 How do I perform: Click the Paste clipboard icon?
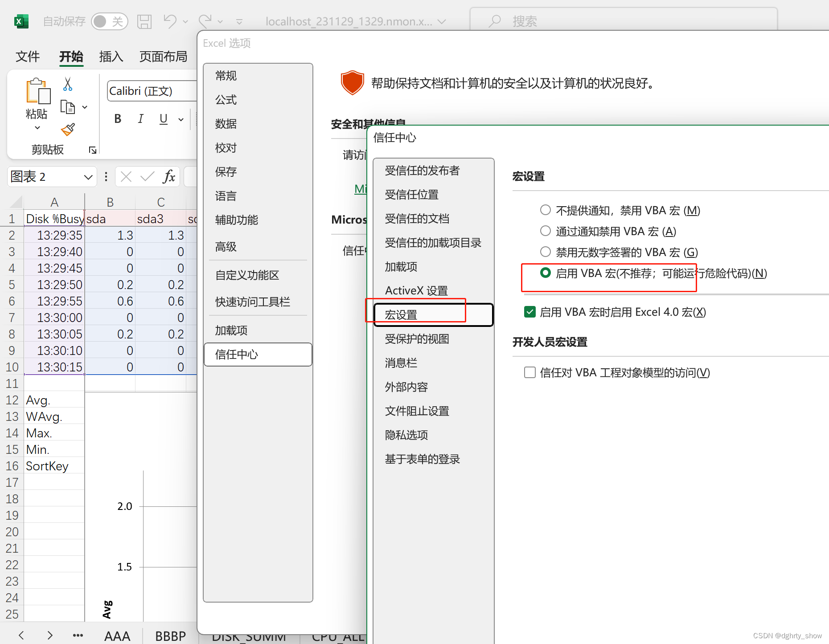coord(37,92)
